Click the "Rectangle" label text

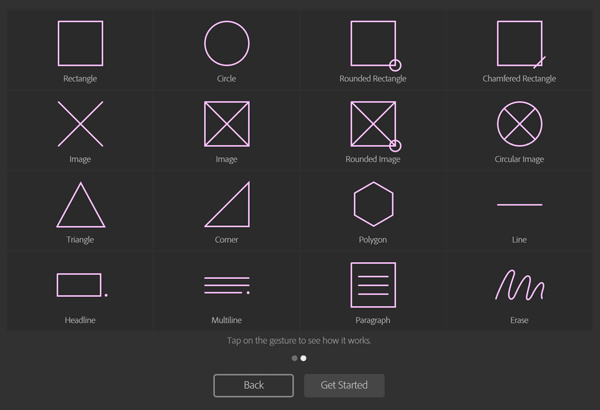click(80, 79)
